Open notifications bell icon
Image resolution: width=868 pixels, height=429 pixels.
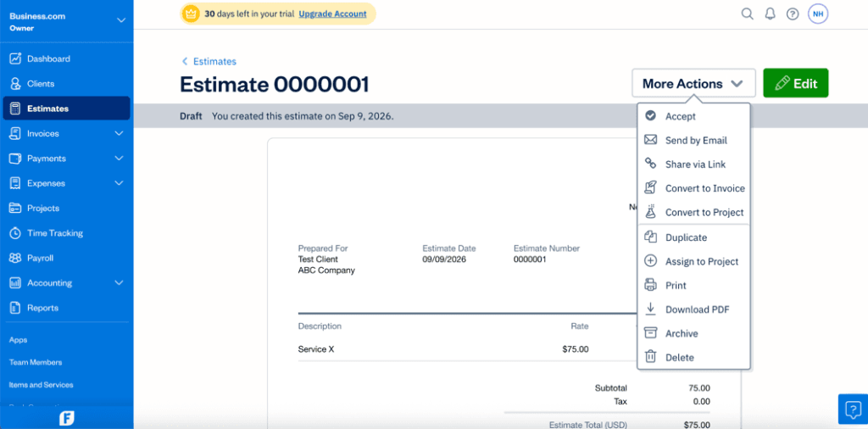770,14
